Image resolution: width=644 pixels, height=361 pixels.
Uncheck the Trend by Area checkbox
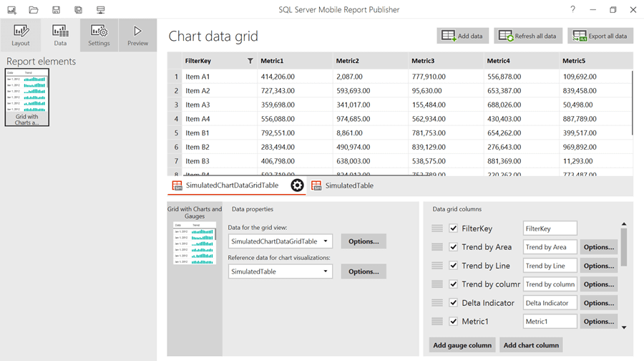[454, 247]
